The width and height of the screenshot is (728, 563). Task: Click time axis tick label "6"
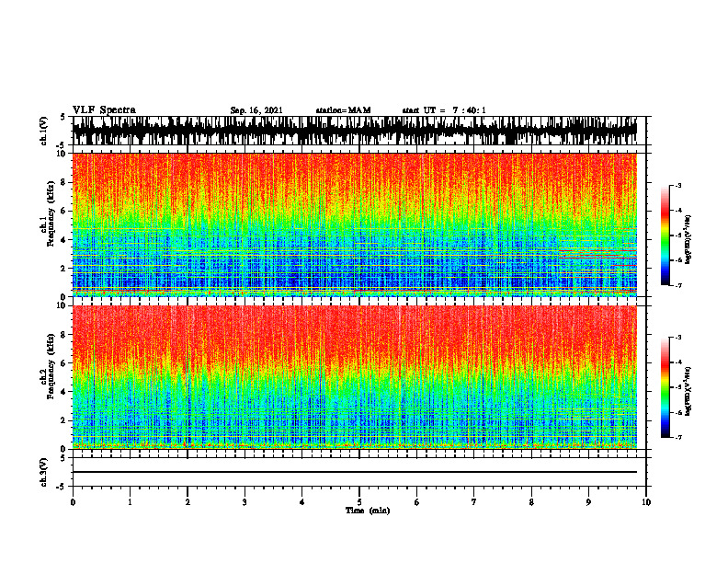pyautogui.click(x=417, y=502)
